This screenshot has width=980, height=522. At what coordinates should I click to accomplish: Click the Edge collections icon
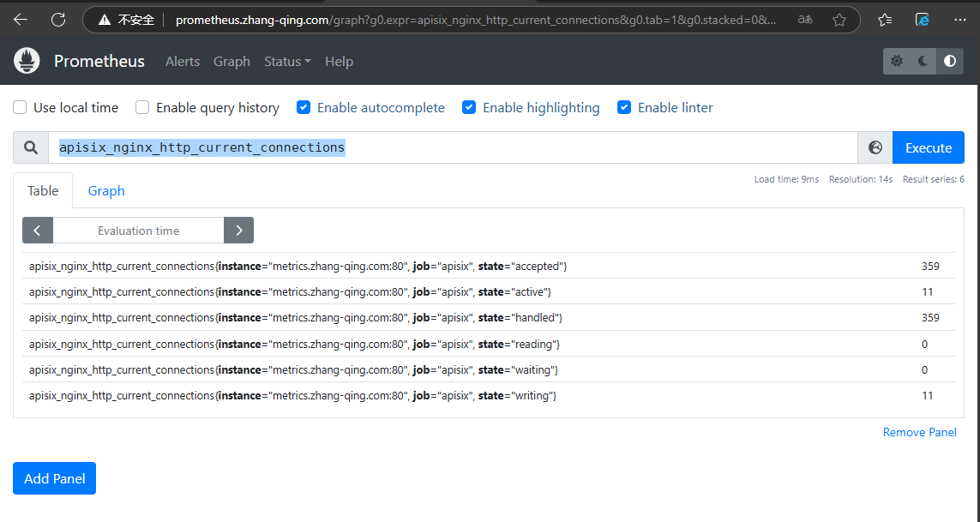click(x=923, y=20)
